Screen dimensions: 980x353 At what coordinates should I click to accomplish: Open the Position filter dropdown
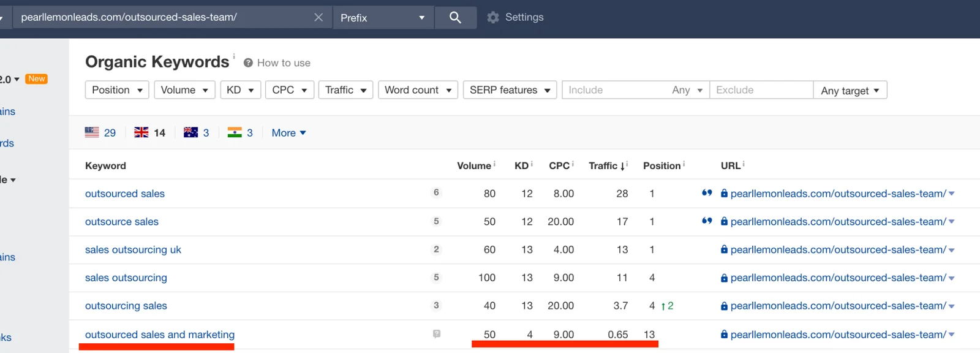[117, 90]
